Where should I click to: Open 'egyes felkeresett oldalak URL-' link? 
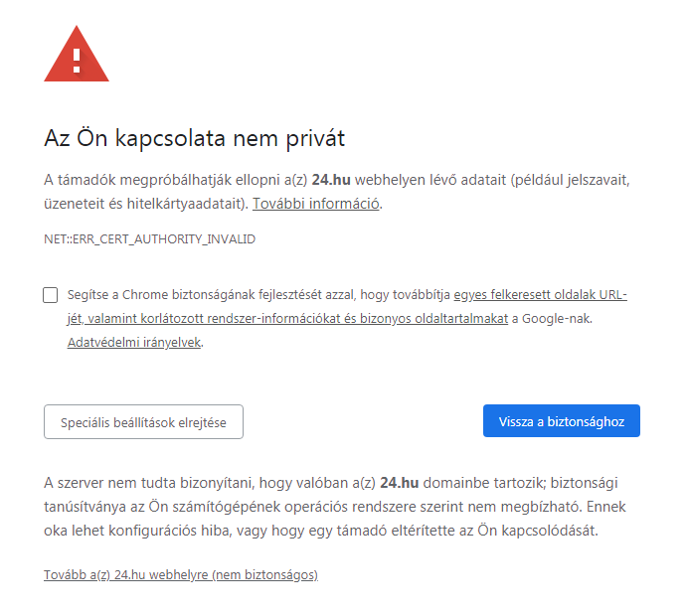coord(540,295)
